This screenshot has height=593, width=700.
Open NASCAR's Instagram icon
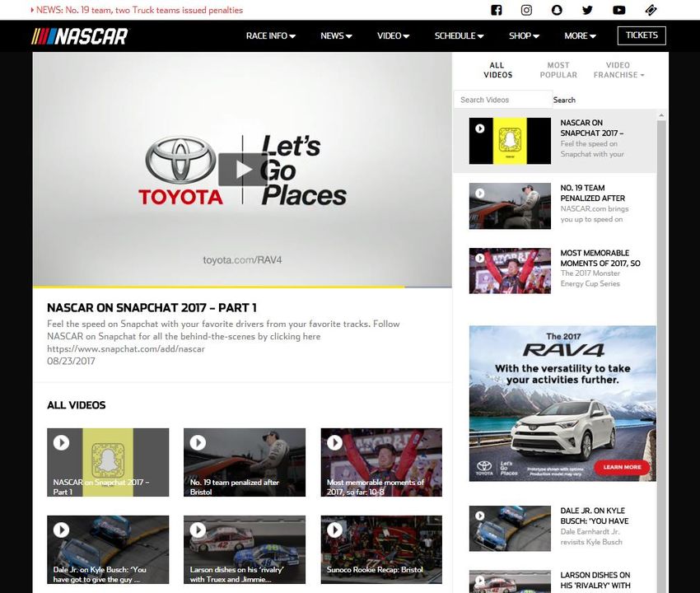(x=526, y=10)
